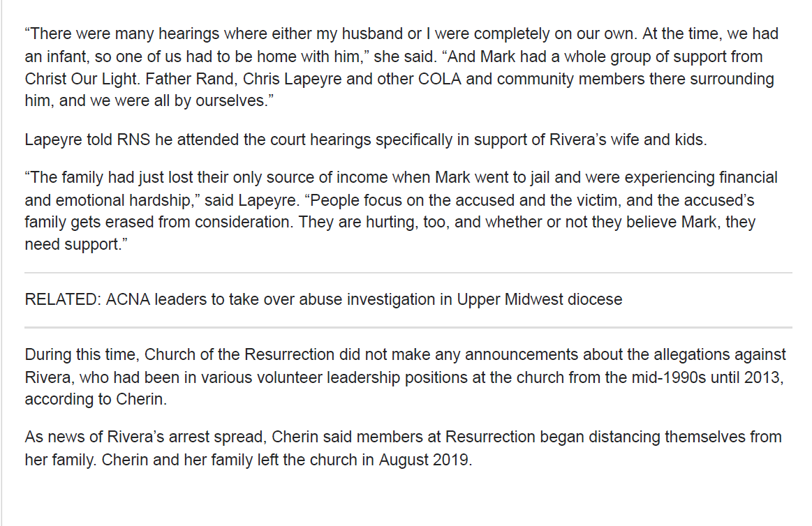
Task: Click the horizontal divider above the RELATED line
Action: pyautogui.click(x=408, y=273)
